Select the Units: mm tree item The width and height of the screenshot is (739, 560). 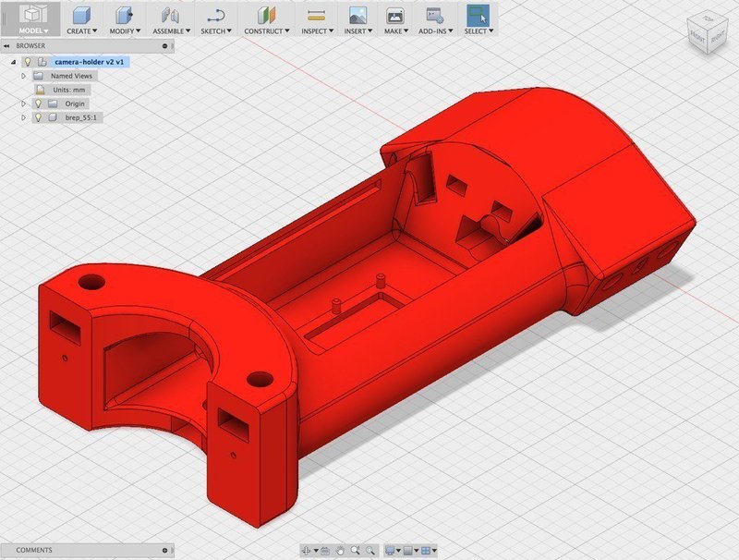pyautogui.click(x=68, y=90)
